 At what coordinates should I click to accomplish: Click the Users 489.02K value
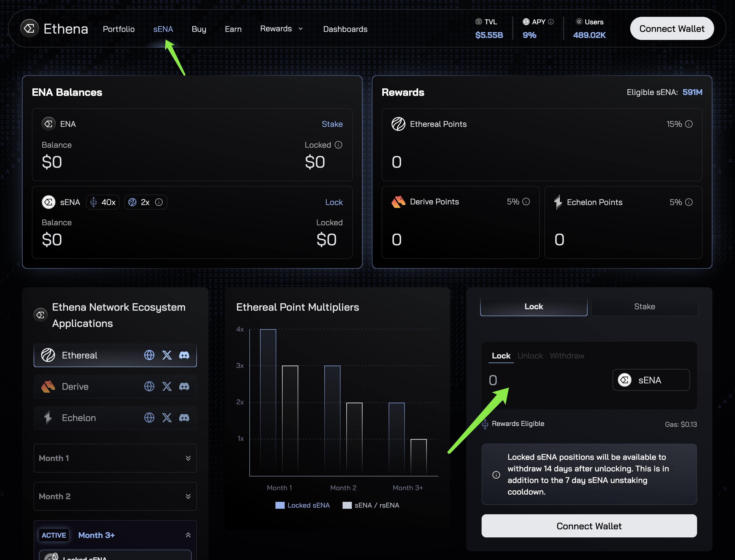click(x=589, y=35)
